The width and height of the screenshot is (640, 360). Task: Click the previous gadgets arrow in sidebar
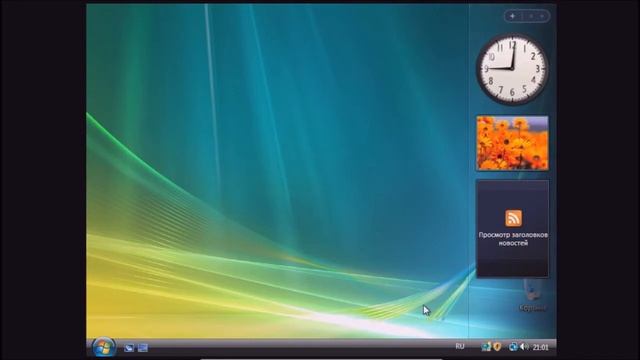[531, 16]
